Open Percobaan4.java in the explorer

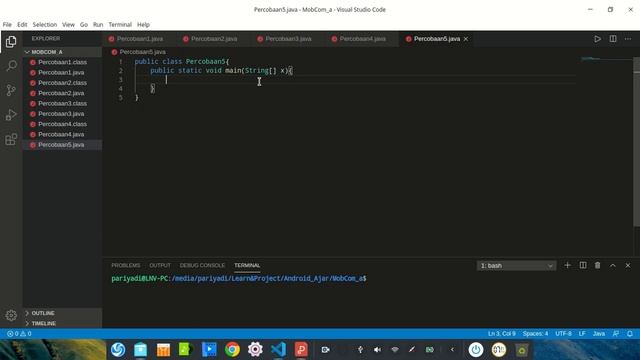62,134
